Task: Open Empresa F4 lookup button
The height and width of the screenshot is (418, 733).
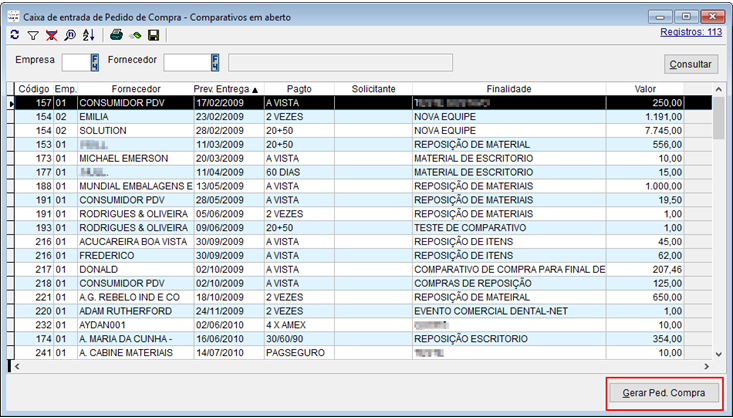Action: pyautogui.click(x=95, y=63)
